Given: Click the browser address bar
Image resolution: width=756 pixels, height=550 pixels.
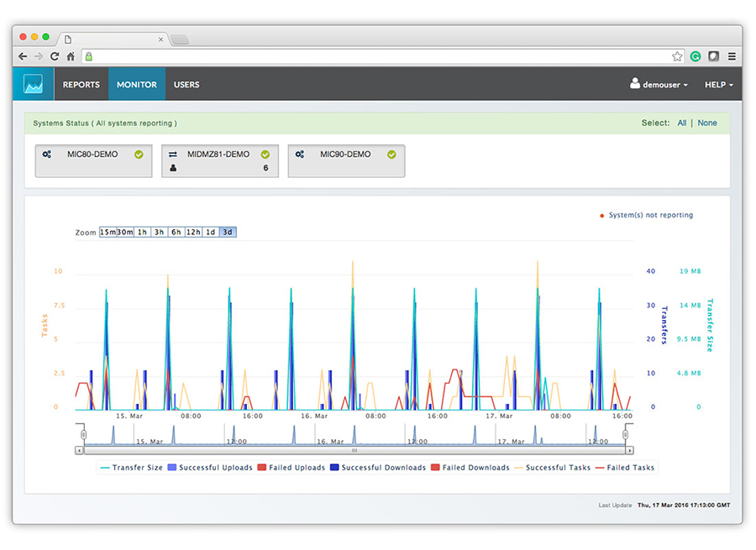Looking at the screenshot, I should [382, 56].
